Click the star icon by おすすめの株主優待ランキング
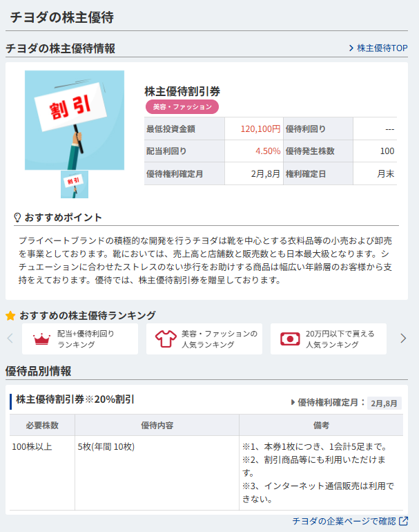Viewport: 419px width, 532px height. 10,316
